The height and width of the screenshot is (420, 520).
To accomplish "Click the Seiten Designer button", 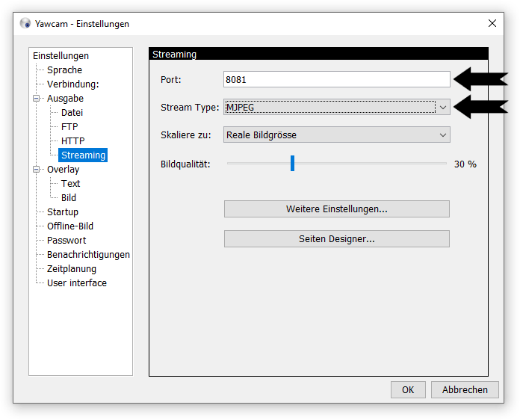I will coord(336,239).
